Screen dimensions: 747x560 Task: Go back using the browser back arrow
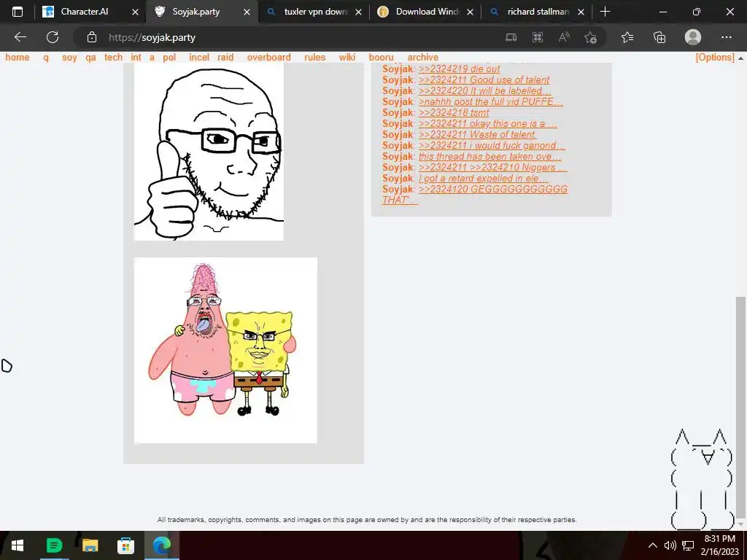[x=20, y=37]
